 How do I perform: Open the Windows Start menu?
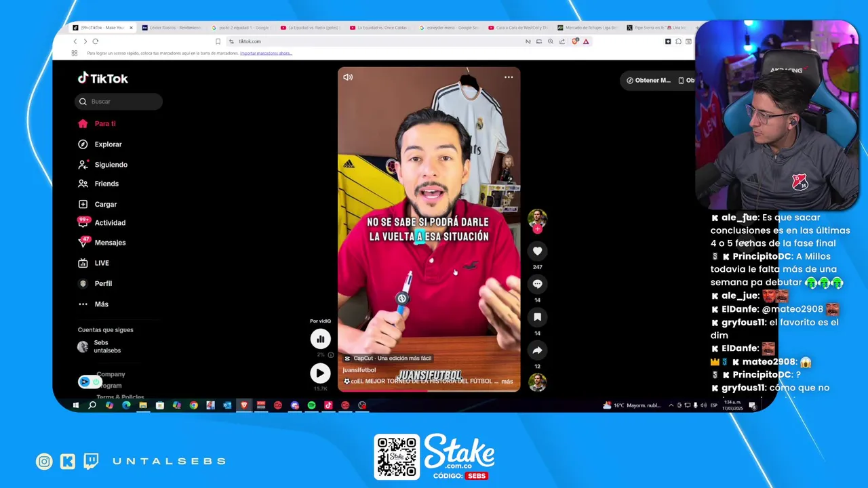pos(75,405)
